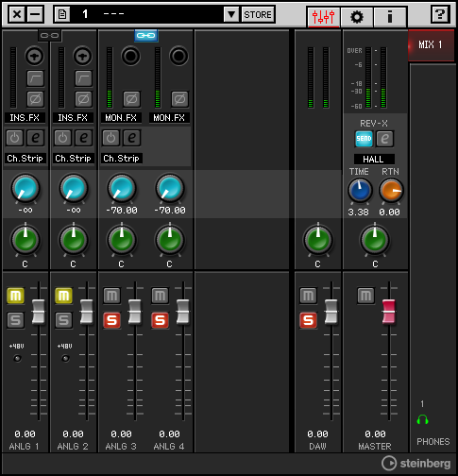Unmute the ANLG 1 channel
Viewport: 458px width, 476px height.
tap(15, 296)
